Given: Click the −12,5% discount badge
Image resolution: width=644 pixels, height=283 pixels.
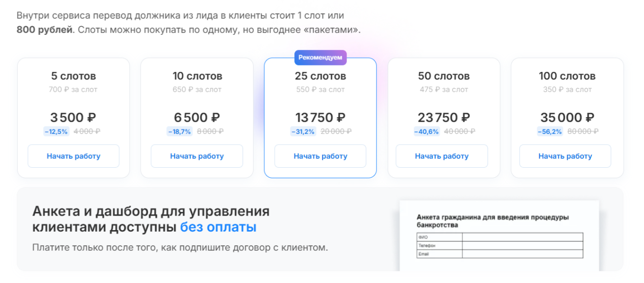Looking at the screenshot, I should 56,131.
